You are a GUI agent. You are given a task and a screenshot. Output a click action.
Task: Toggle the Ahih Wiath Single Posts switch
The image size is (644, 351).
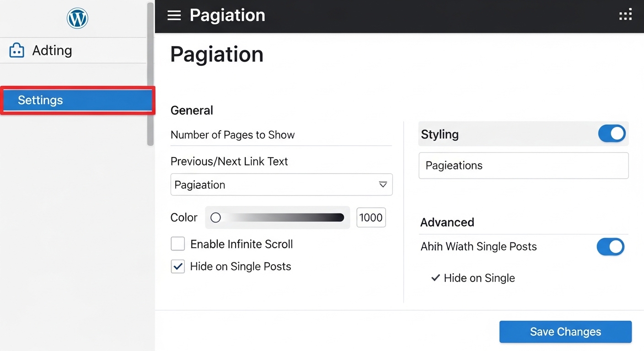point(610,247)
